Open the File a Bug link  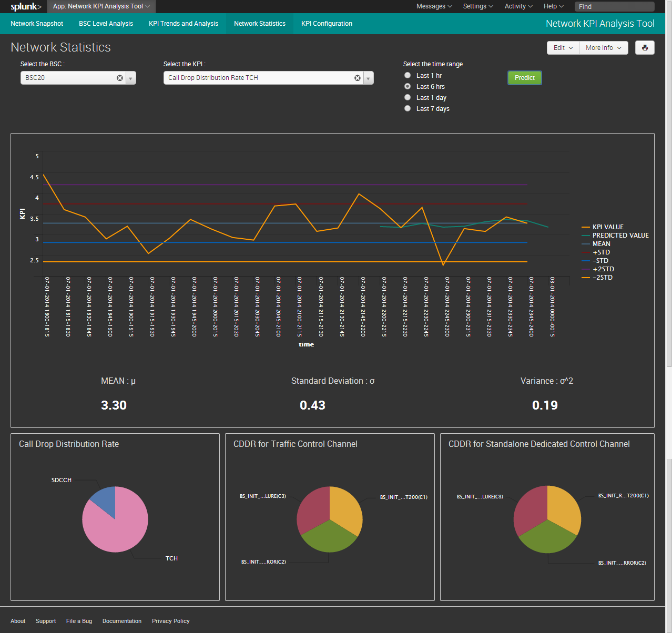(79, 621)
